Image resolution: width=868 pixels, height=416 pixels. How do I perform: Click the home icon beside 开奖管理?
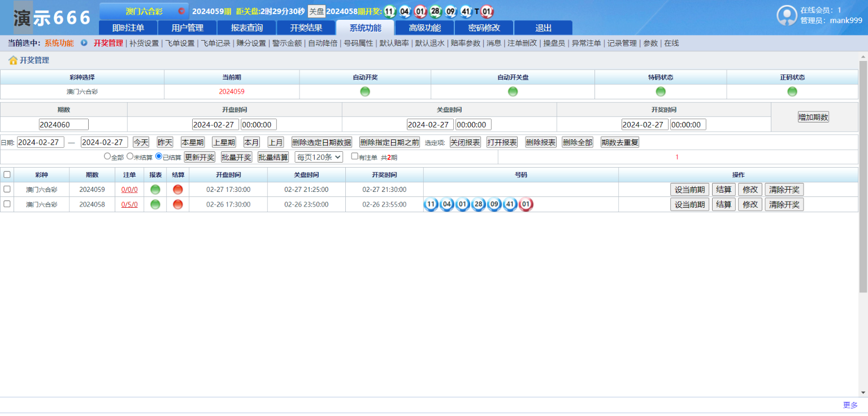tap(13, 60)
